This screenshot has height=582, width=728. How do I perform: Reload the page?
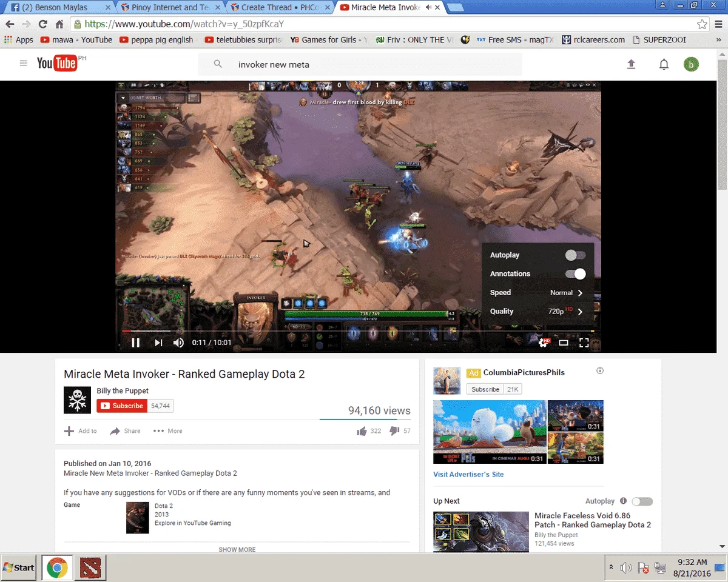tap(42, 24)
